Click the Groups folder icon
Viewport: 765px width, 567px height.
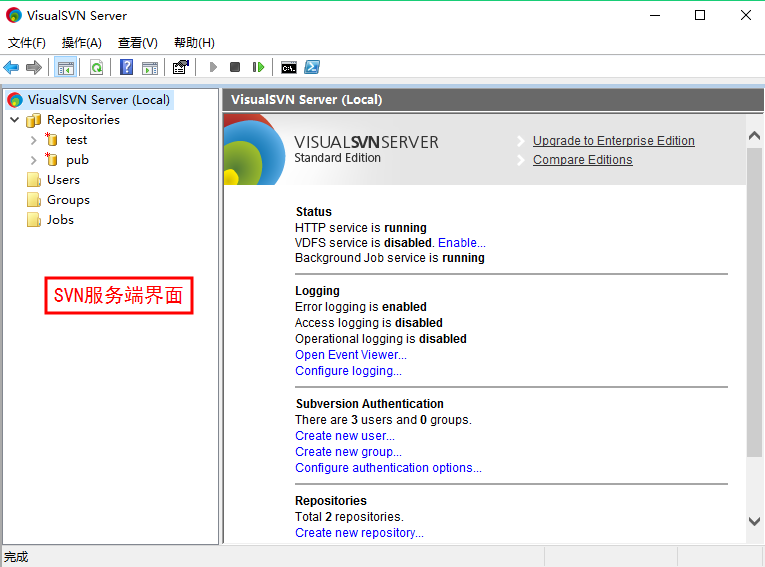point(34,200)
